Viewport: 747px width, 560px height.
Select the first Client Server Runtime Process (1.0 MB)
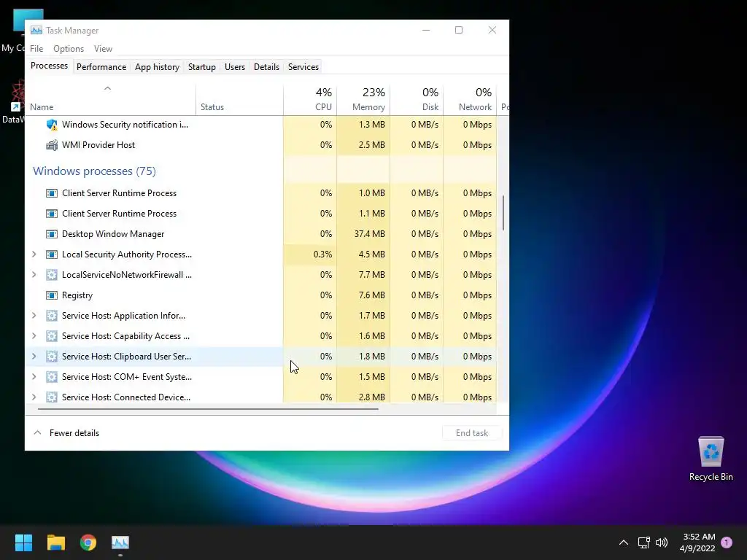119,193
